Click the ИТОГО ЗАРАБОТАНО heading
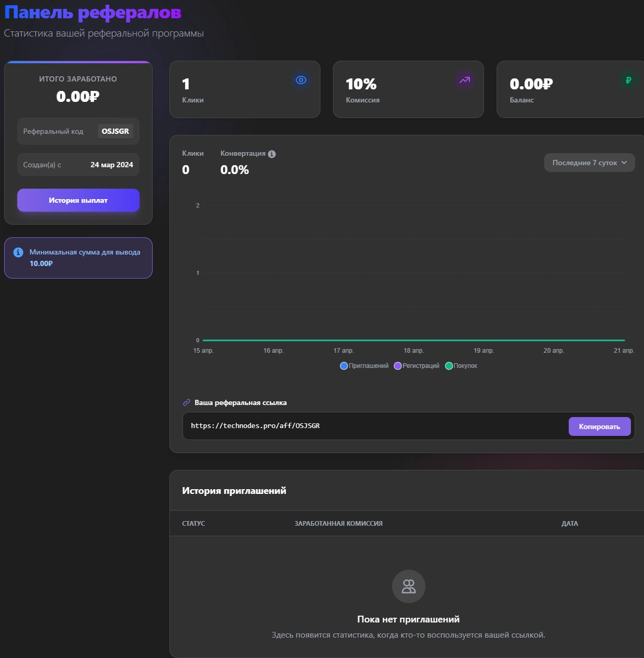Image resolution: width=644 pixels, height=658 pixels. tap(78, 79)
